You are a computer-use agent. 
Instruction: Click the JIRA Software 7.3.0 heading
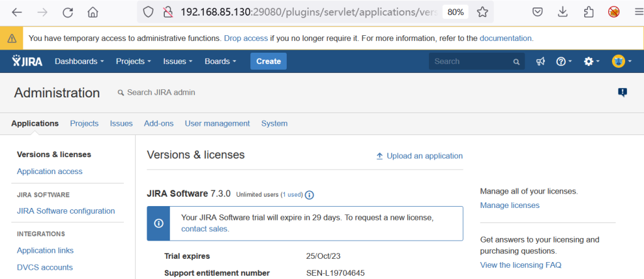click(x=189, y=194)
